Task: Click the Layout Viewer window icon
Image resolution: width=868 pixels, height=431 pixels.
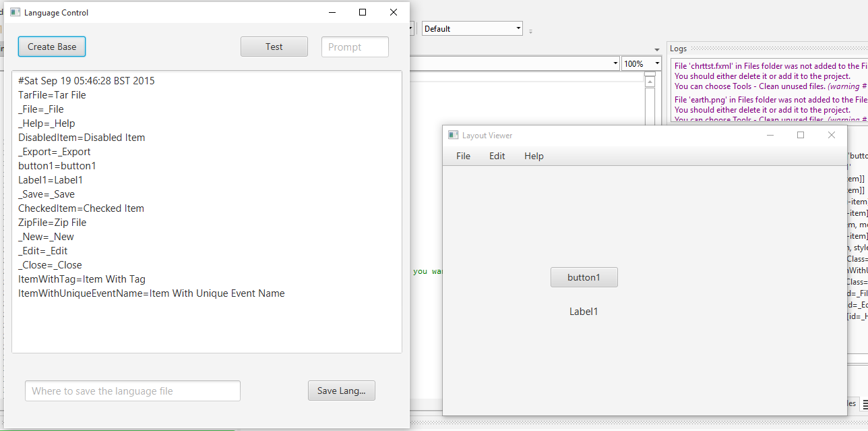Action: (x=454, y=135)
